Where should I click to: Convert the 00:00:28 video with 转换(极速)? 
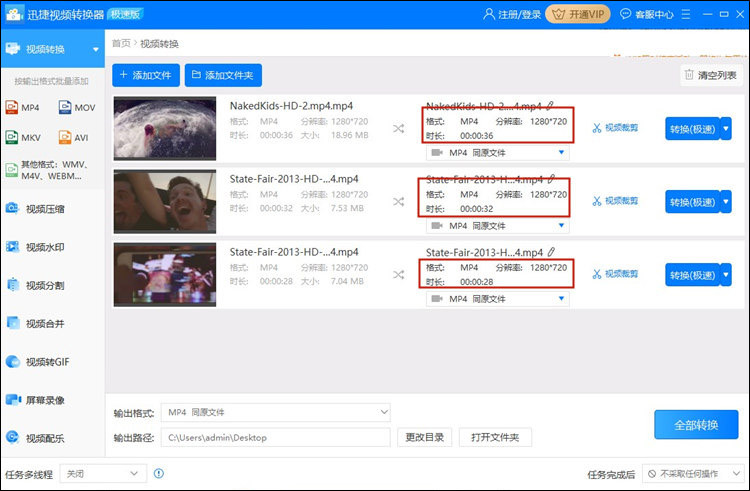click(692, 275)
